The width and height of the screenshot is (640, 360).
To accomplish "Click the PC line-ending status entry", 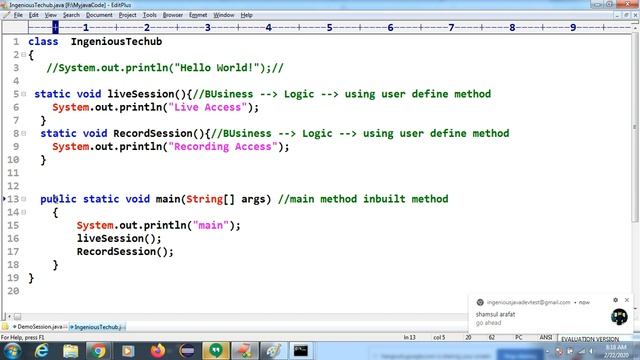I will click(518, 338).
